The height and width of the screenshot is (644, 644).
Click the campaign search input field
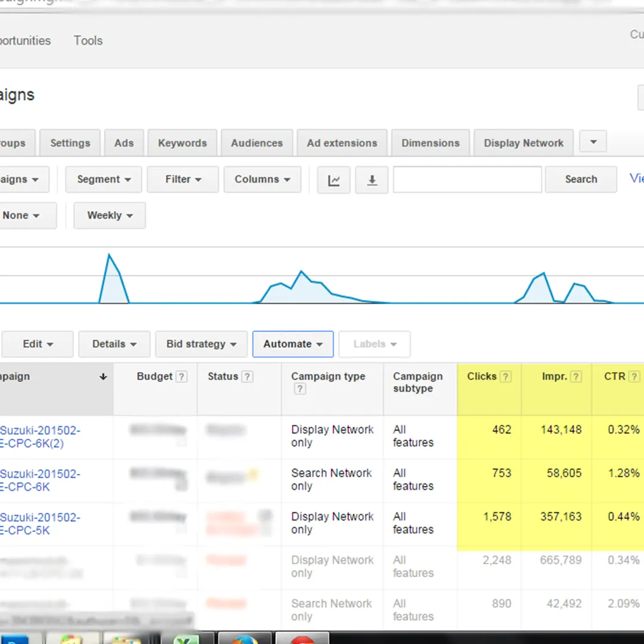click(x=467, y=179)
